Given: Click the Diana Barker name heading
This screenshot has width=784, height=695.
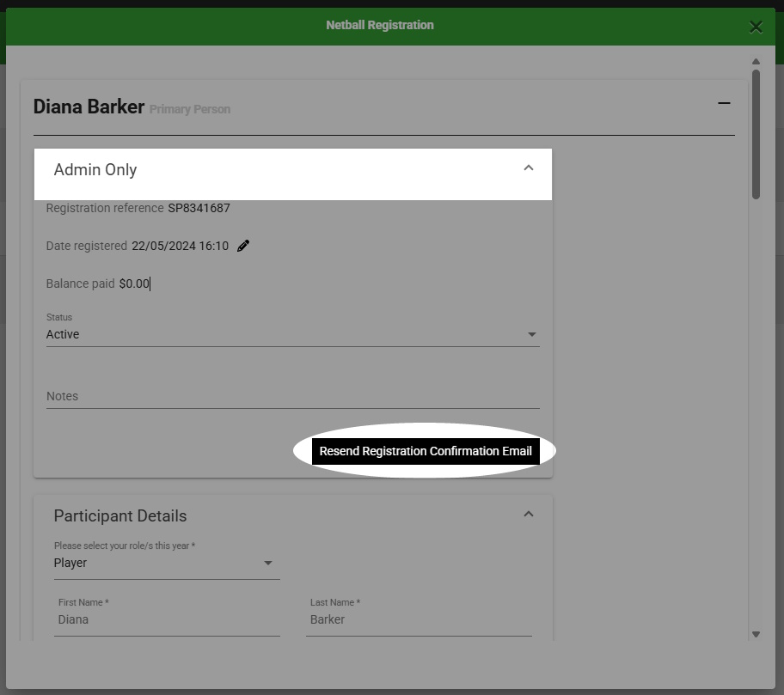Looking at the screenshot, I should 89,107.
